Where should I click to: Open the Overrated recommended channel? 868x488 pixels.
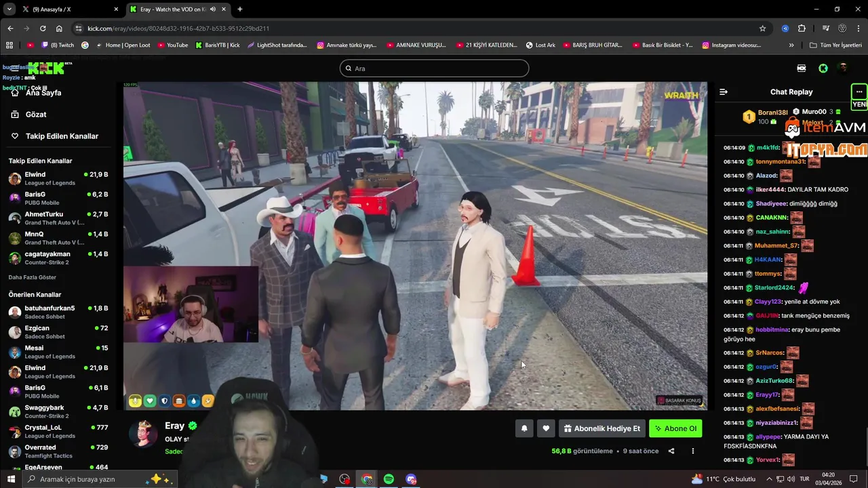coord(60,452)
